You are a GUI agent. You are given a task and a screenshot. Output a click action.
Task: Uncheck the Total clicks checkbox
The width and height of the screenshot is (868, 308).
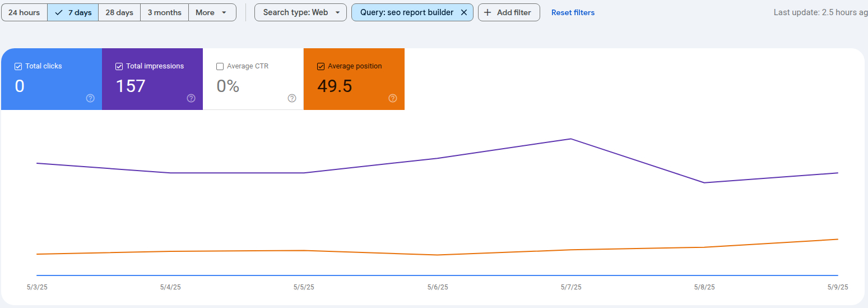pos(18,66)
